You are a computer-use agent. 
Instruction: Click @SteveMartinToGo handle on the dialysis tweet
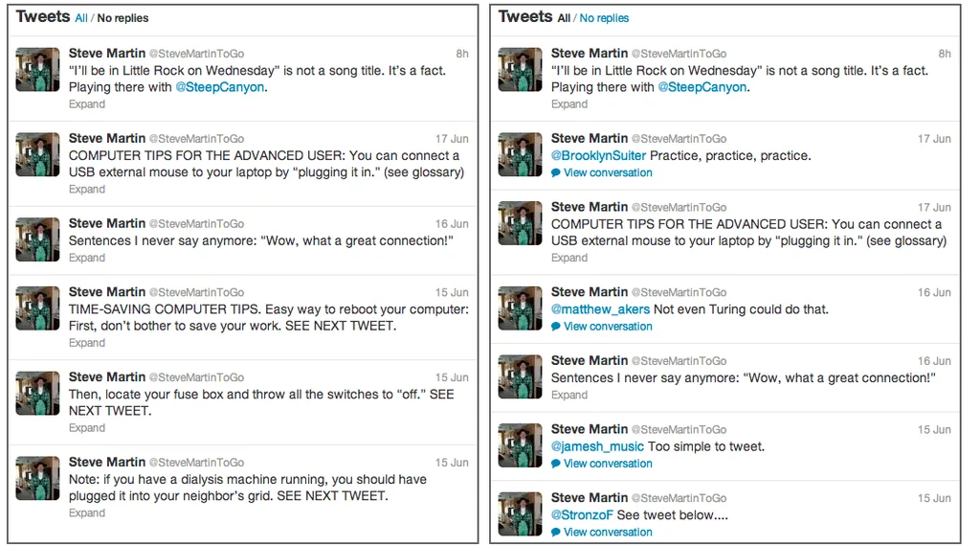(x=196, y=463)
